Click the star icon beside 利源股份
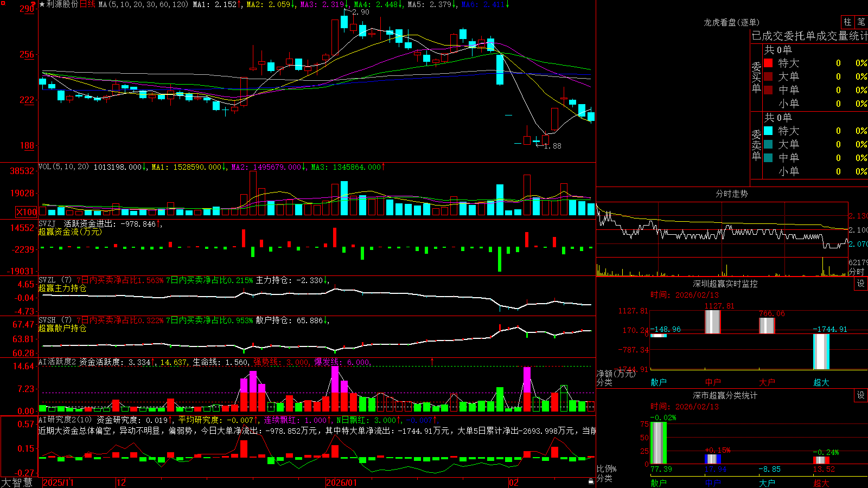 42,4
